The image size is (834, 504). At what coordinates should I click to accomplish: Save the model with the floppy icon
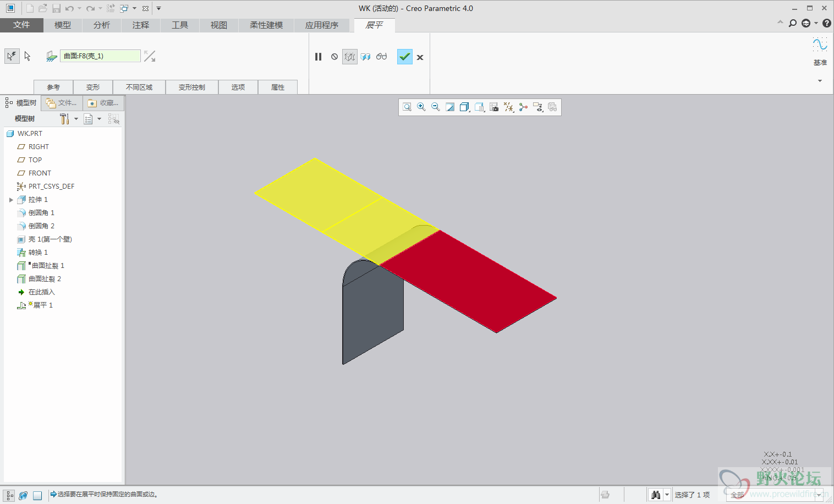[x=56, y=8]
